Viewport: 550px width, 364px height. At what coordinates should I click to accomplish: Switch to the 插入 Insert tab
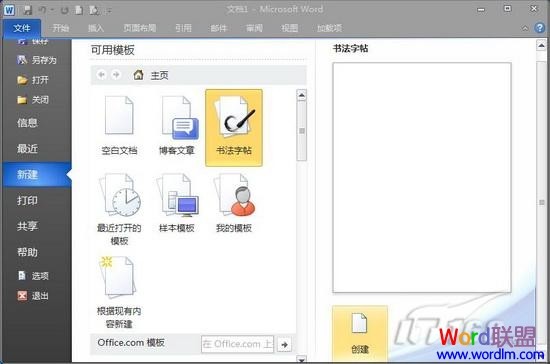(95, 28)
